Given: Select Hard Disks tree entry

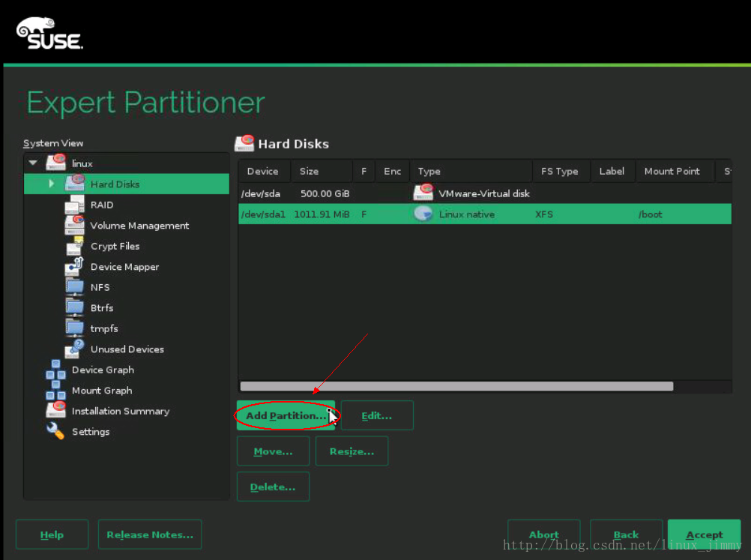Looking at the screenshot, I should pyautogui.click(x=127, y=184).
